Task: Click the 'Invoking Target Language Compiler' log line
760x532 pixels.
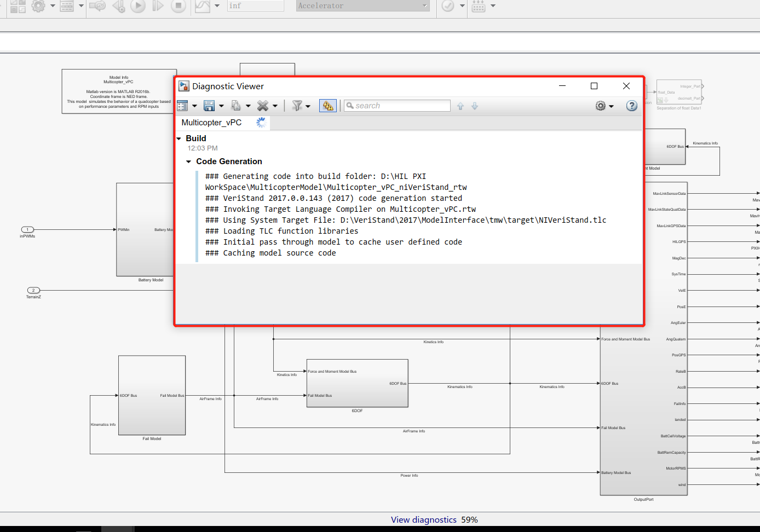Action: (x=341, y=209)
